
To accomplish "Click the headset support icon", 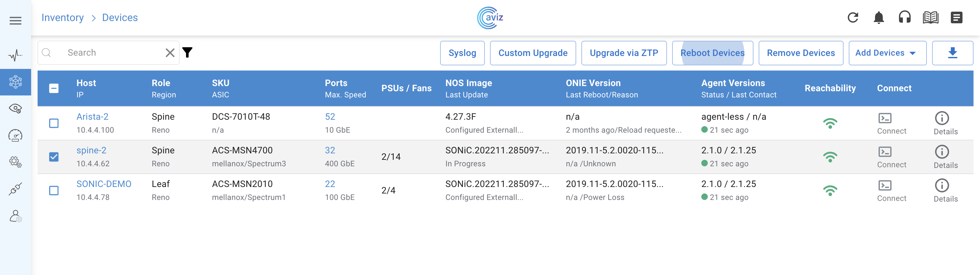I will pyautogui.click(x=904, y=17).
